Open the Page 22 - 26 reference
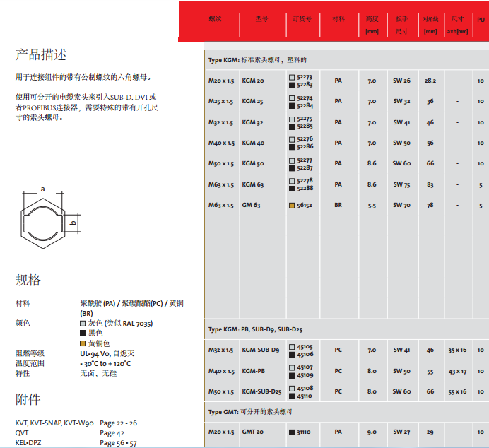 coord(118,423)
